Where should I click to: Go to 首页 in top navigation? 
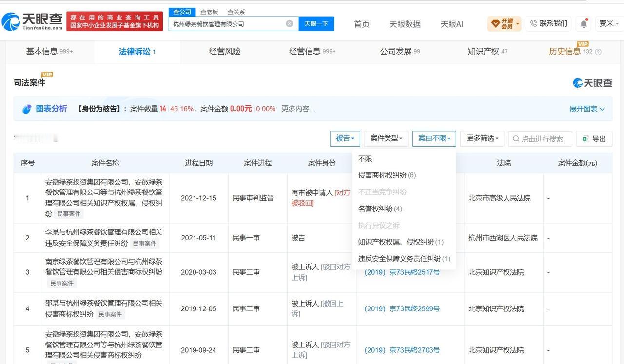click(362, 24)
